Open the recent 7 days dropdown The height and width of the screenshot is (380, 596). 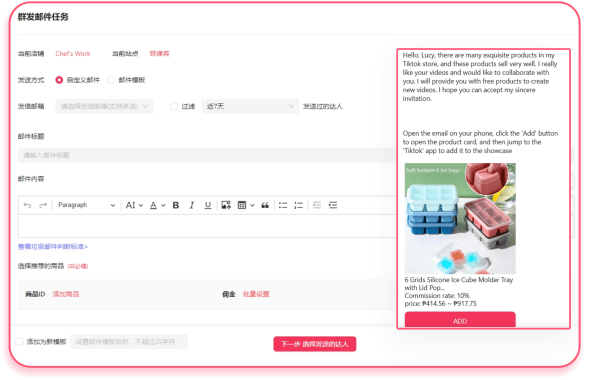250,106
